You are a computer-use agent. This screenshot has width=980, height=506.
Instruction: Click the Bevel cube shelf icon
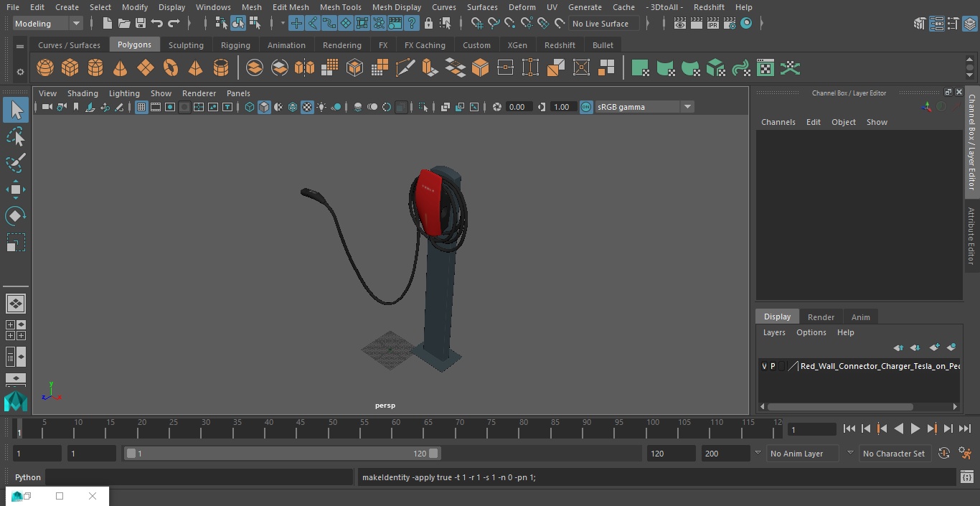coord(480,68)
